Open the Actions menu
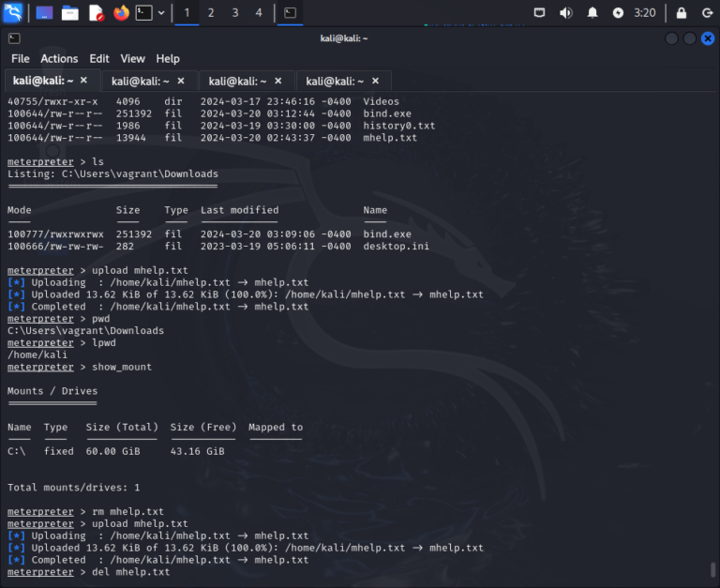The height and width of the screenshot is (588, 720). pos(59,58)
